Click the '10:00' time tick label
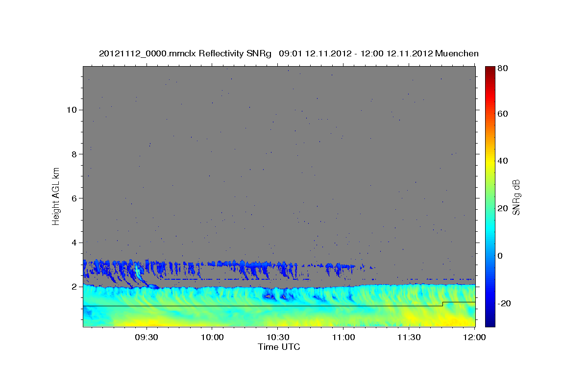The image size is (588, 392). tap(212, 338)
